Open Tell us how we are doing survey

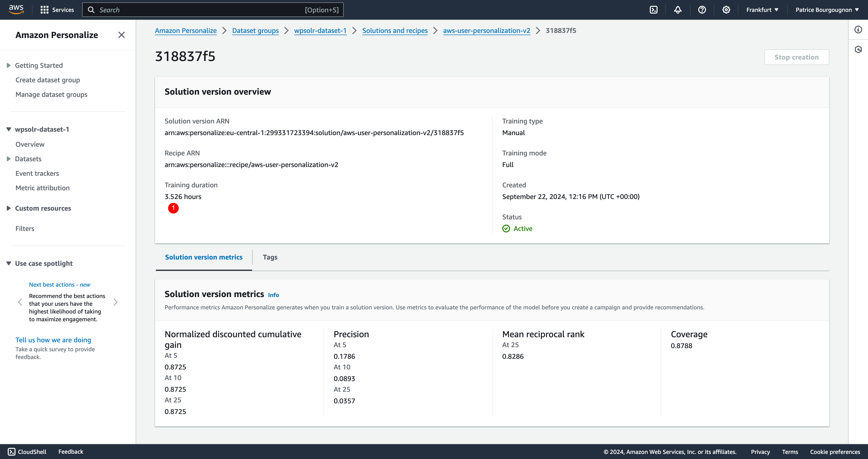tap(53, 340)
